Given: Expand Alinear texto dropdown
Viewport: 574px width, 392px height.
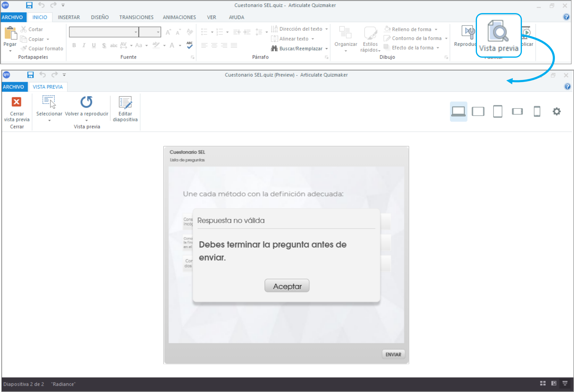Looking at the screenshot, I should pos(313,39).
